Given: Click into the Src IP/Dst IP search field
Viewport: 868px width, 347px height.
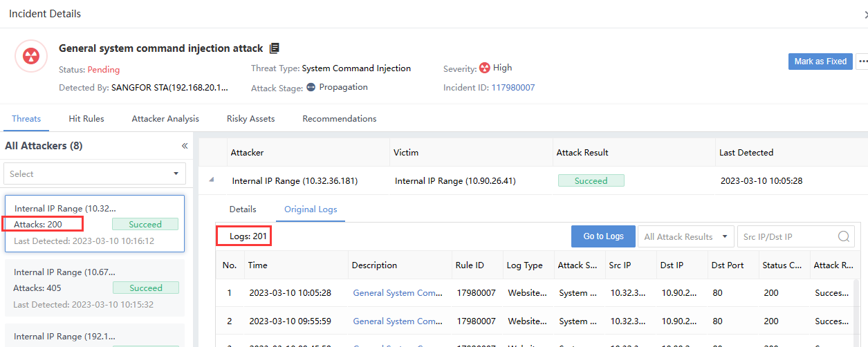Looking at the screenshot, I should 787,236.
